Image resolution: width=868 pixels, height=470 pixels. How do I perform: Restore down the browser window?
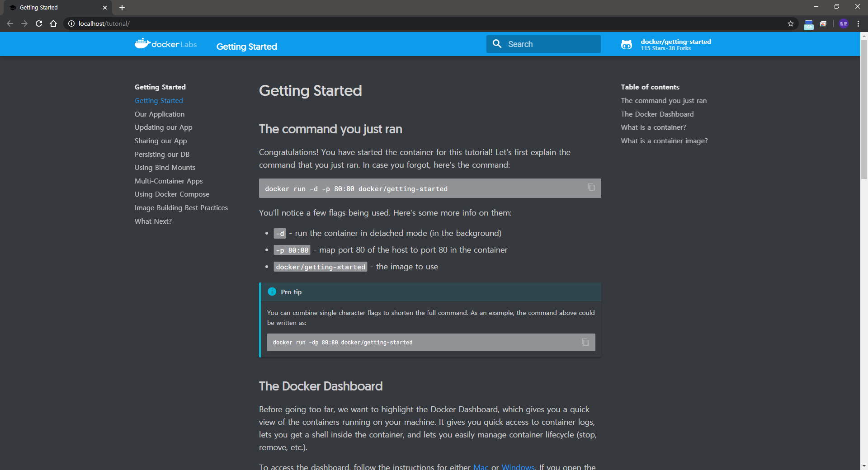[x=837, y=7]
